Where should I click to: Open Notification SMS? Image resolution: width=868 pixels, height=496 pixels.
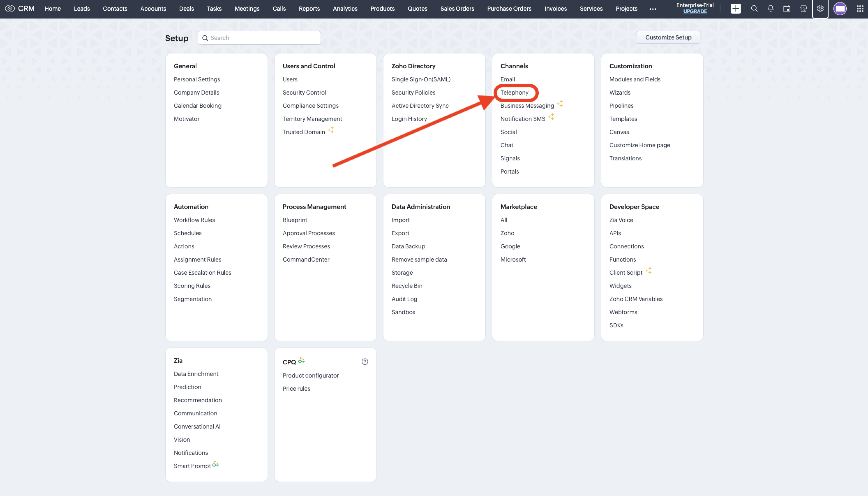pos(523,118)
